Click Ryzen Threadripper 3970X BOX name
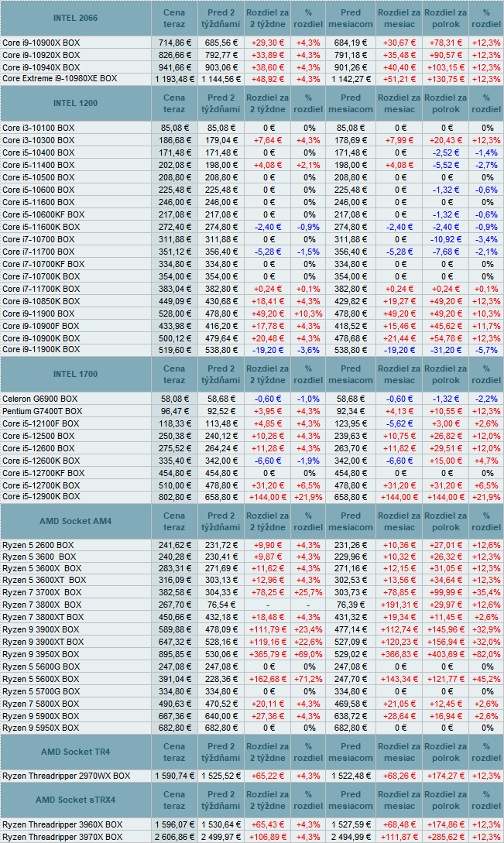The height and width of the screenshot is (843, 504). point(63,837)
